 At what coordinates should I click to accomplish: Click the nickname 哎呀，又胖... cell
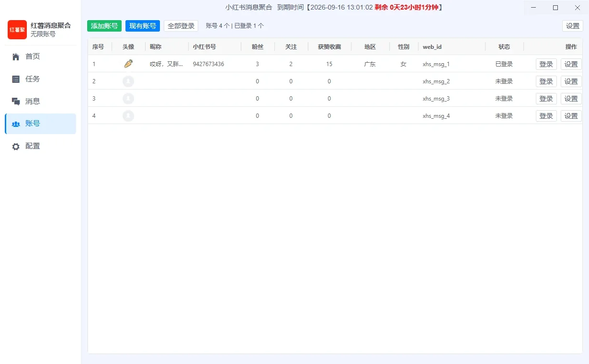click(x=166, y=64)
